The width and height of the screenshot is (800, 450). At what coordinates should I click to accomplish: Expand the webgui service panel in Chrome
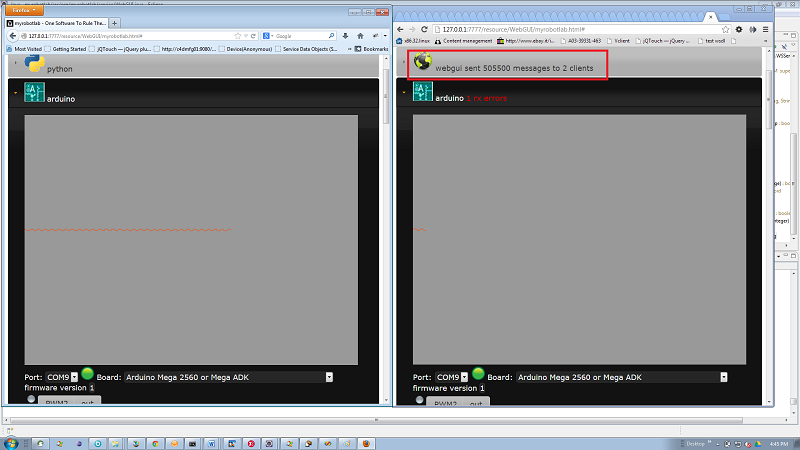point(404,62)
